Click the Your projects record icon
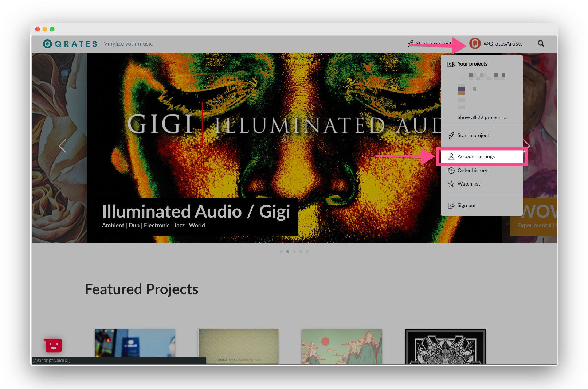Viewport: 588px width, 389px height. 451,64
